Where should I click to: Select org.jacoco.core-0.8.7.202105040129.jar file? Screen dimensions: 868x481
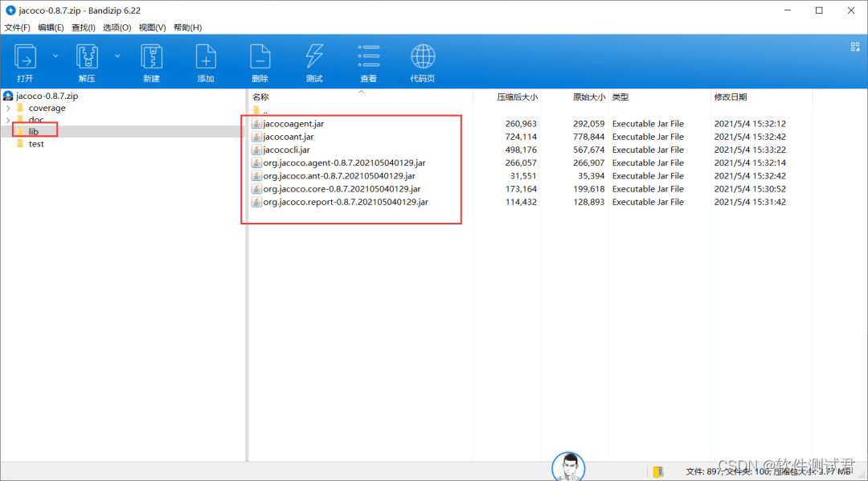tap(342, 189)
